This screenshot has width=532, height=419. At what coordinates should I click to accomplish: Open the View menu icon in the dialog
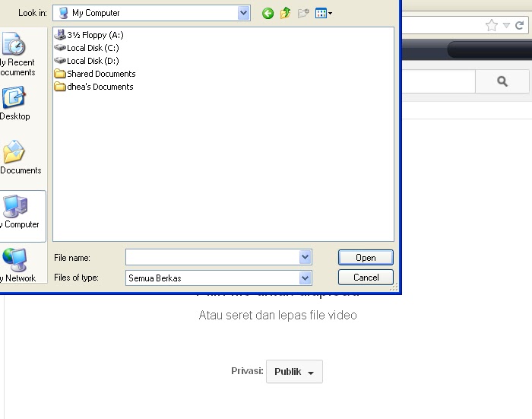(x=323, y=13)
